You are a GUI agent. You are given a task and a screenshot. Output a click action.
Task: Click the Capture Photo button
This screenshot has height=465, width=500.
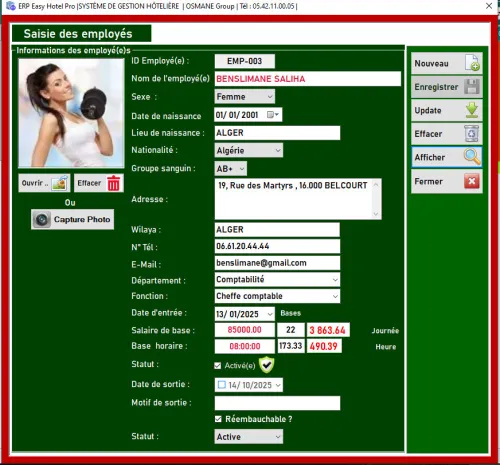click(72, 219)
